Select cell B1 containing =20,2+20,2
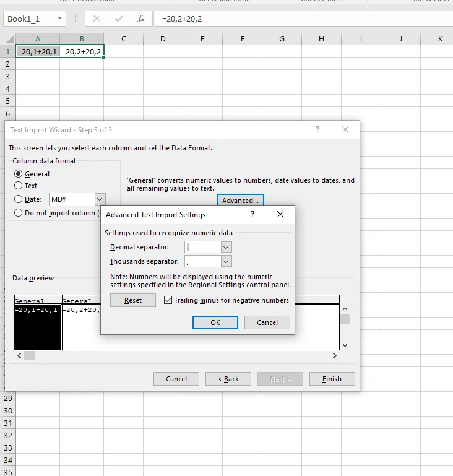453x476 pixels. tap(82, 51)
